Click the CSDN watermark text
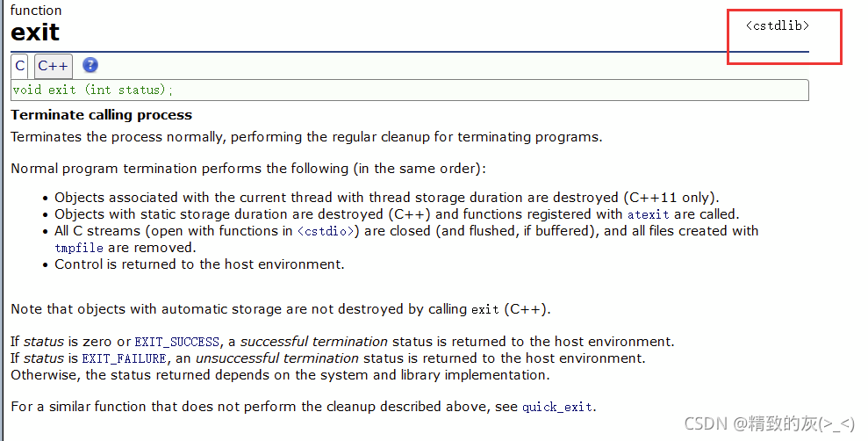Image resolution: width=868 pixels, height=441 pixels. tap(770, 423)
